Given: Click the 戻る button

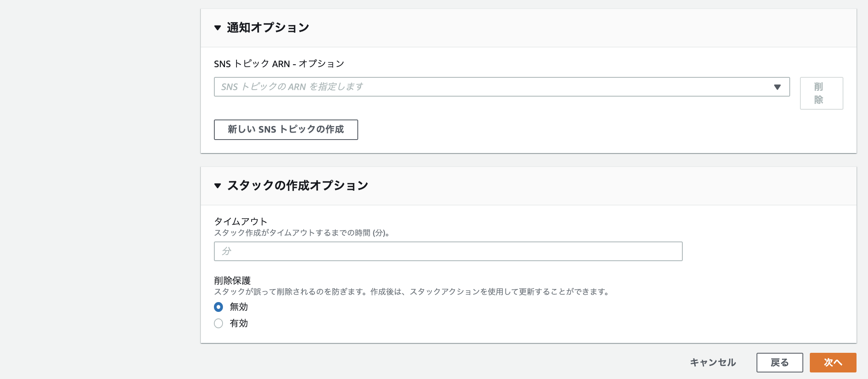Looking at the screenshot, I should coord(779,363).
